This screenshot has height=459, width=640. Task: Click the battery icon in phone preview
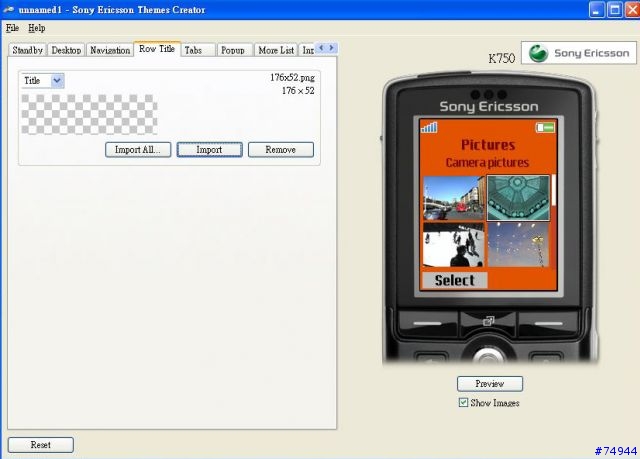pos(545,128)
